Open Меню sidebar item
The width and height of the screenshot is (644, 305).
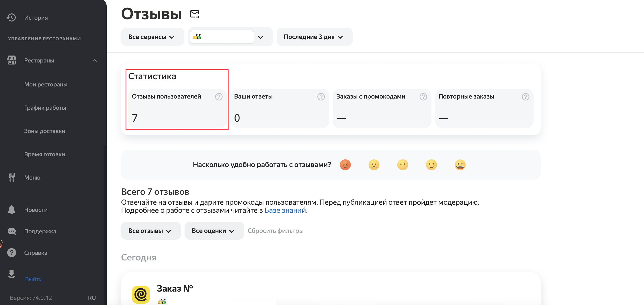point(32,177)
